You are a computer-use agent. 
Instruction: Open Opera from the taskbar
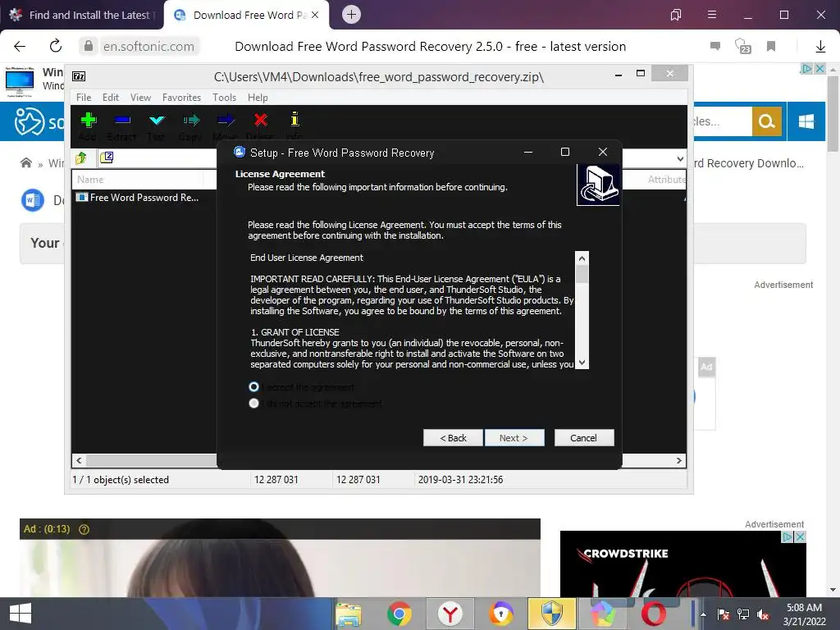click(654, 614)
